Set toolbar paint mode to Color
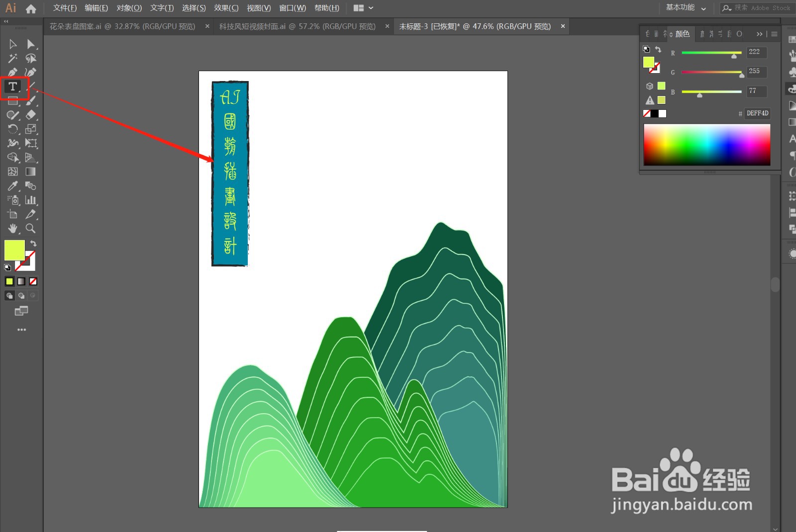796x532 pixels. 9,281
